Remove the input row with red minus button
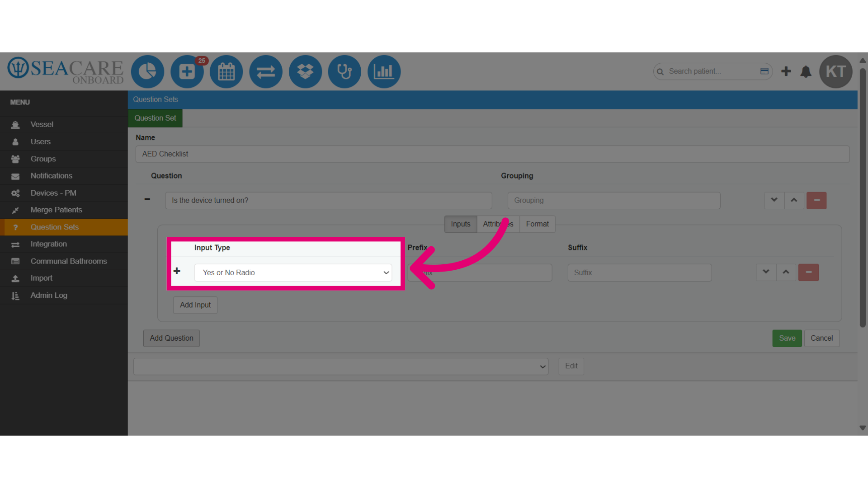The width and height of the screenshot is (868, 488). (808, 272)
